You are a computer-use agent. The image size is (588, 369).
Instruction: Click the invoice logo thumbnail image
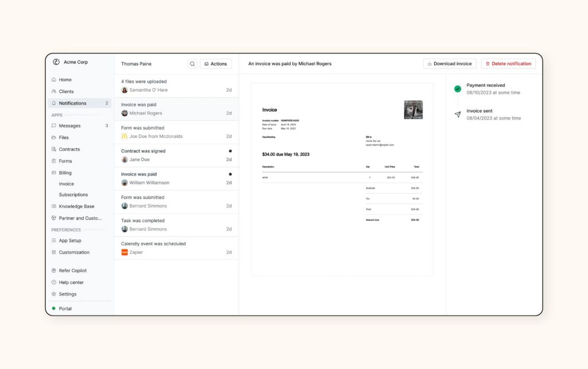(413, 110)
